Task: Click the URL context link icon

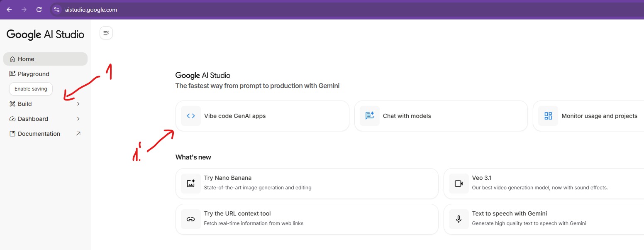Action: click(x=191, y=219)
